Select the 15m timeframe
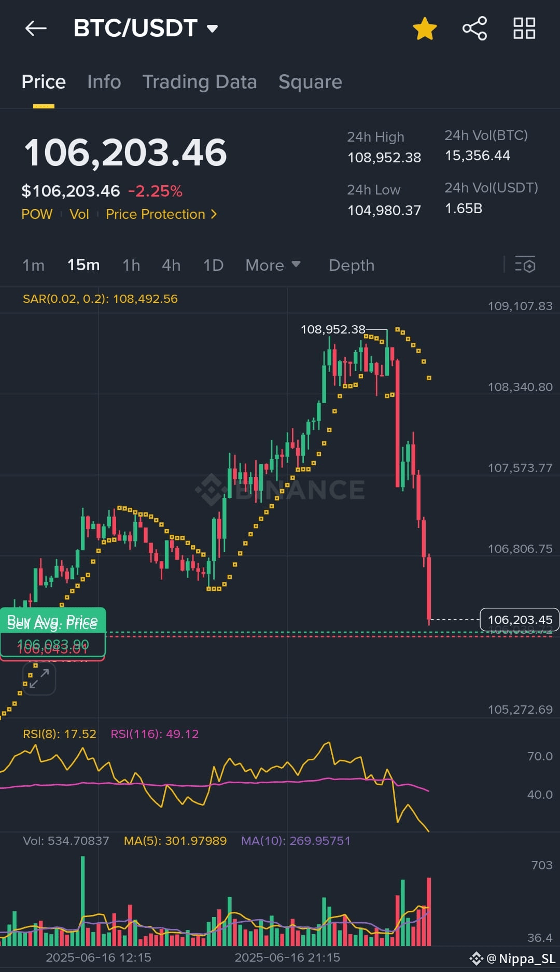Image resolution: width=560 pixels, height=972 pixels. coord(83,265)
